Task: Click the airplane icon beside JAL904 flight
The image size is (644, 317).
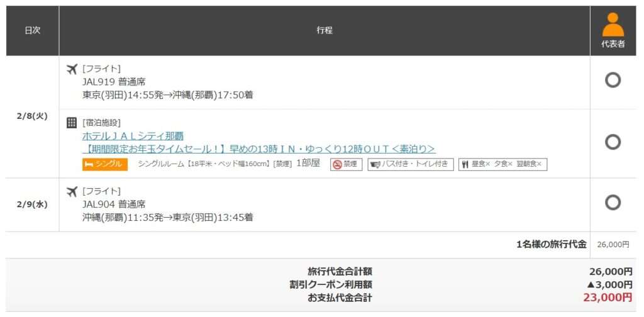Action: tap(72, 191)
